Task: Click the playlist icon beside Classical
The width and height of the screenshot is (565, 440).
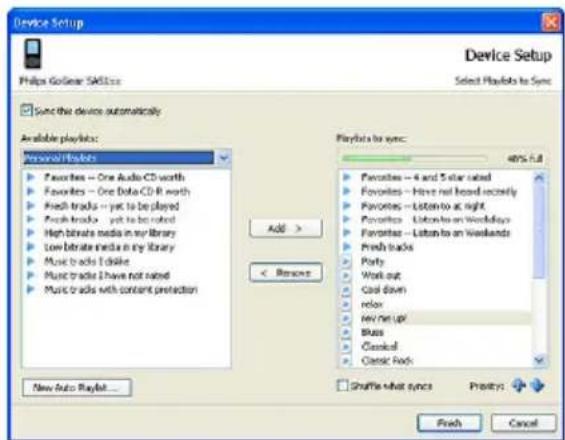Action: [346, 346]
